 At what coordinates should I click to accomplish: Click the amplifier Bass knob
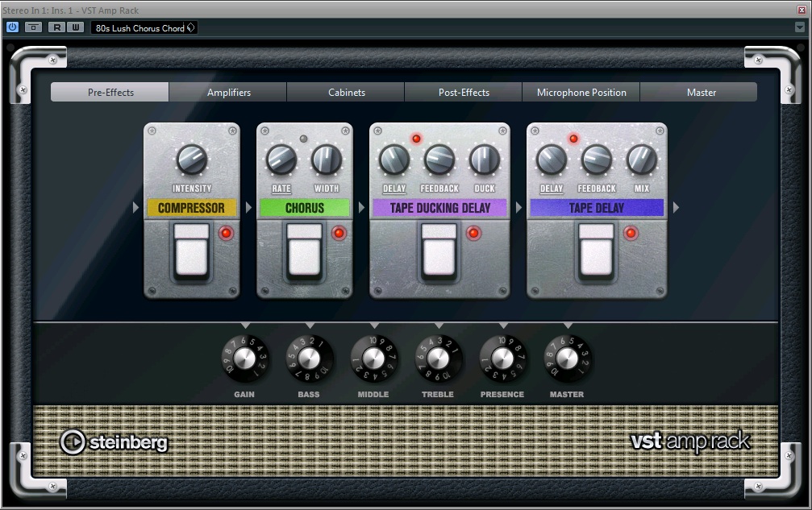(x=309, y=359)
